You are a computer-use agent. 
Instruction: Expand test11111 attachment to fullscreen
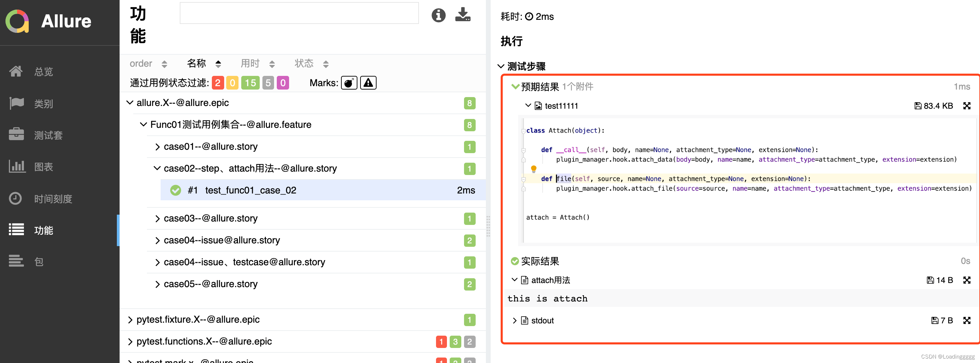(x=967, y=106)
